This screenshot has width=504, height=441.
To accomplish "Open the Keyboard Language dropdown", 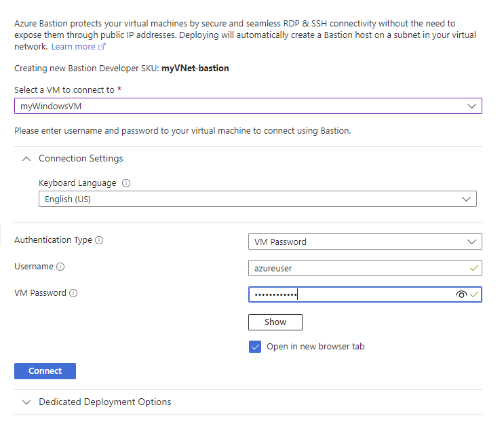I will [257, 199].
